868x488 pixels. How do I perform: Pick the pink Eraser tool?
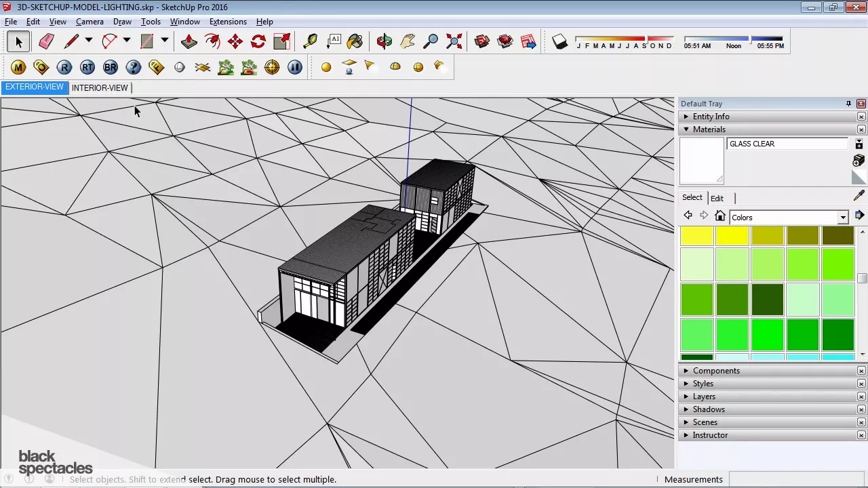(x=46, y=42)
